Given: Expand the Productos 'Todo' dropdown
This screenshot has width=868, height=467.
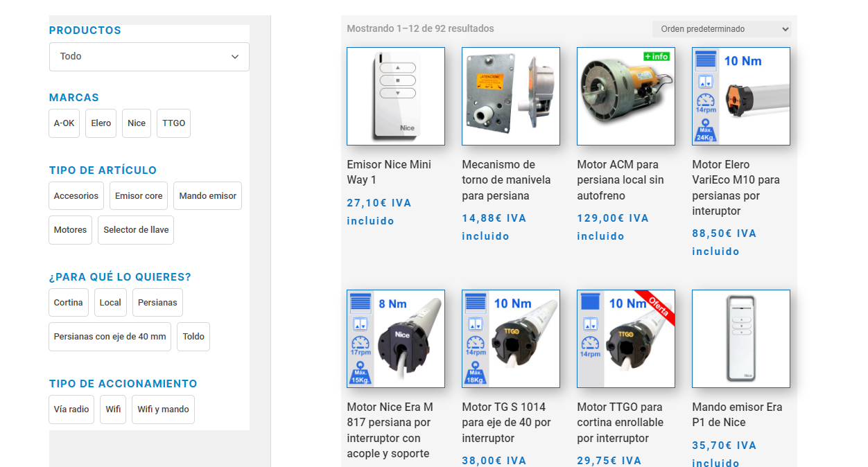Looking at the screenshot, I should (149, 57).
